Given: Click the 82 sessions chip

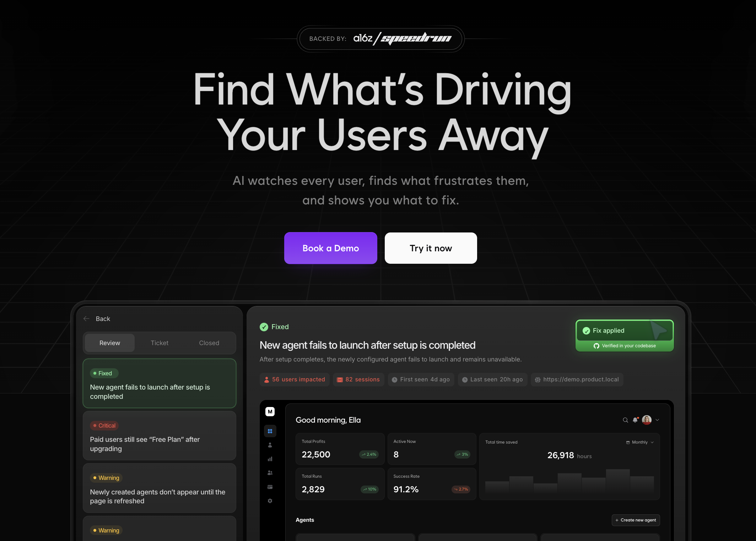Looking at the screenshot, I should click(358, 380).
